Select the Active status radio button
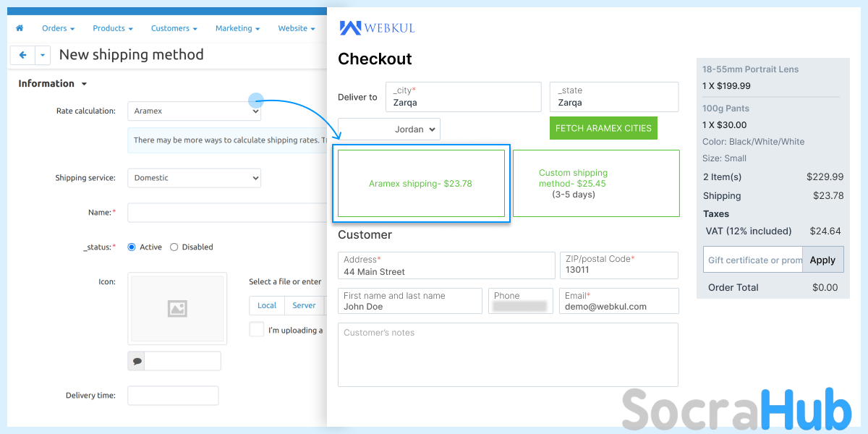The height and width of the screenshot is (434, 868). pyautogui.click(x=132, y=247)
